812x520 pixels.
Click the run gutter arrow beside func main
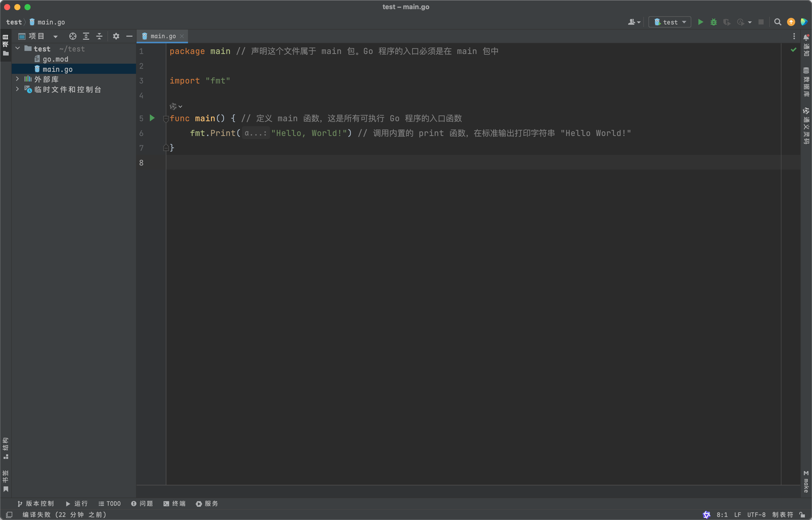(152, 118)
